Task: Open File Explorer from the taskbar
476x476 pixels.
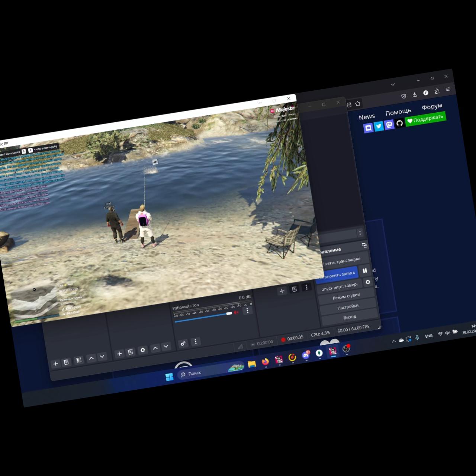Action: pyautogui.click(x=252, y=364)
